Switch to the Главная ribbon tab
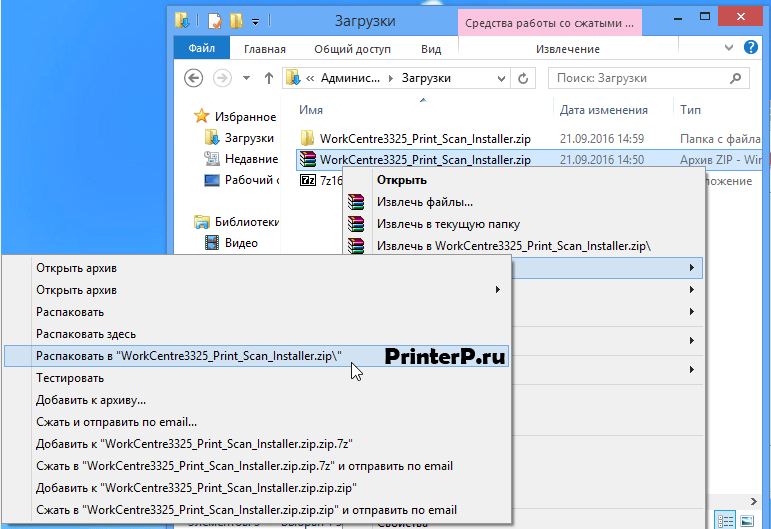771x529 pixels. pos(265,49)
